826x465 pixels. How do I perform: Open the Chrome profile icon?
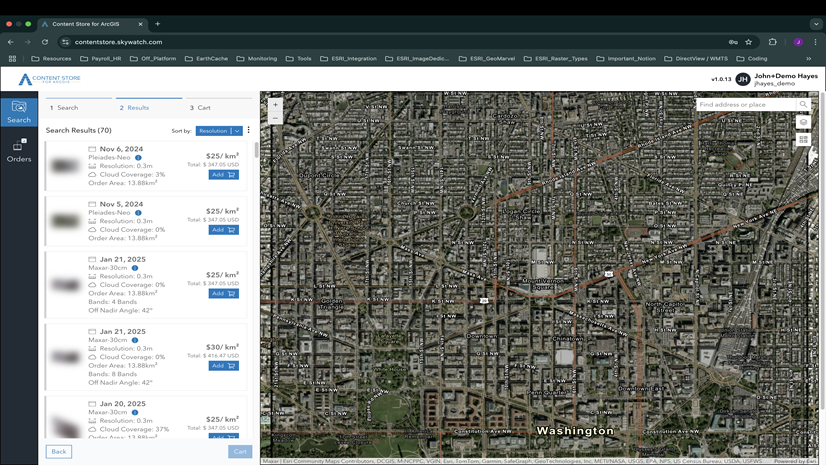tap(798, 42)
